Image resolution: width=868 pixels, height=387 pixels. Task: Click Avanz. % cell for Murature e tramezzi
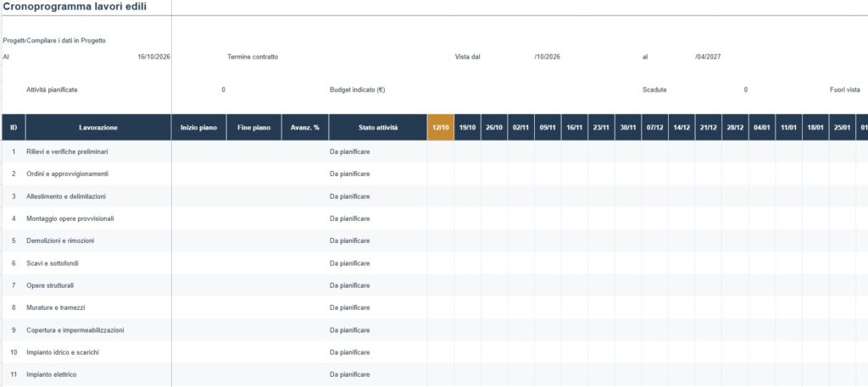click(x=305, y=307)
